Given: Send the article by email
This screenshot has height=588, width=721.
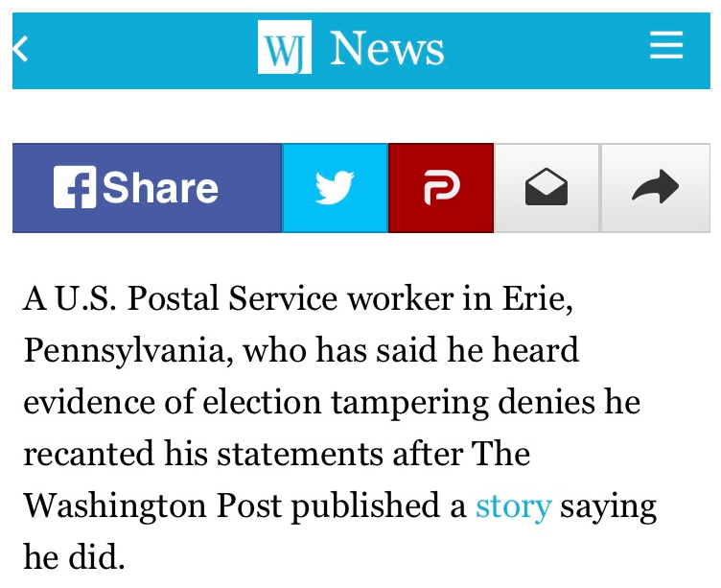Looking at the screenshot, I should coord(547,188).
